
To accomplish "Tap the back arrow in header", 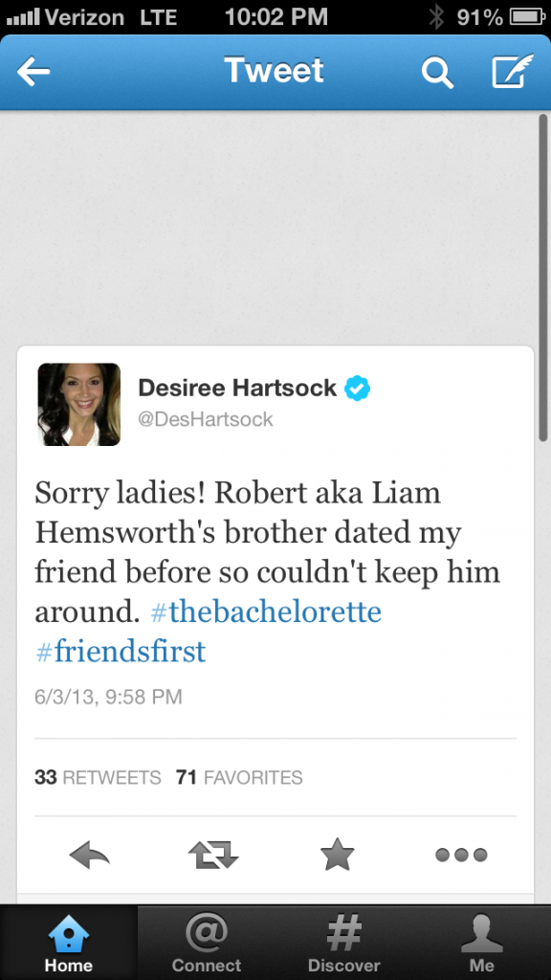I will coord(33,73).
